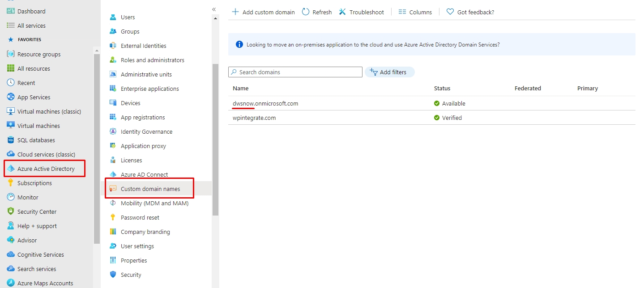Image resolution: width=644 pixels, height=288 pixels.
Task: Click the Users person icon
Action: tap(113, 17)
